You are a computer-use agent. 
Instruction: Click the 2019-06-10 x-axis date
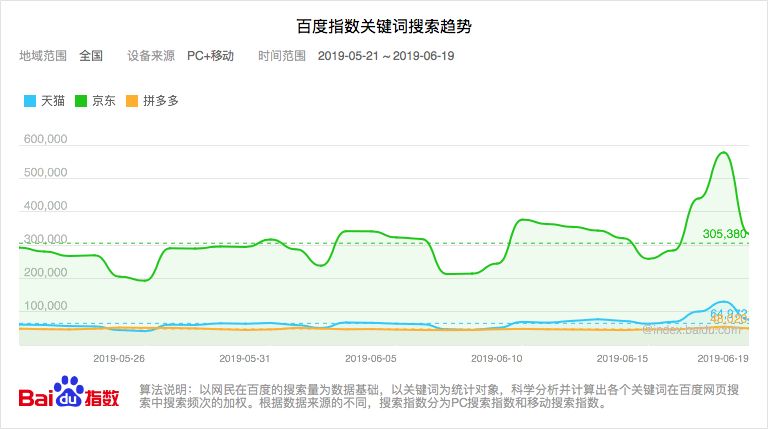coord(497,358)
